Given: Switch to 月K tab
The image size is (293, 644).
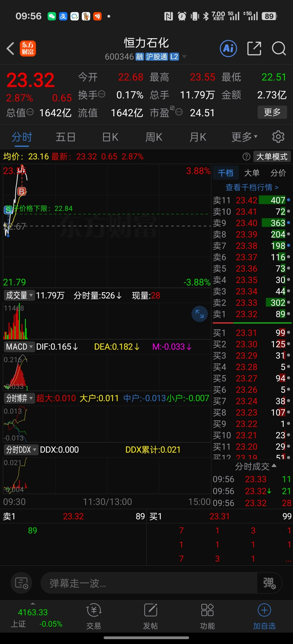Looking at the screenshot, I should (x=198, y=137).
